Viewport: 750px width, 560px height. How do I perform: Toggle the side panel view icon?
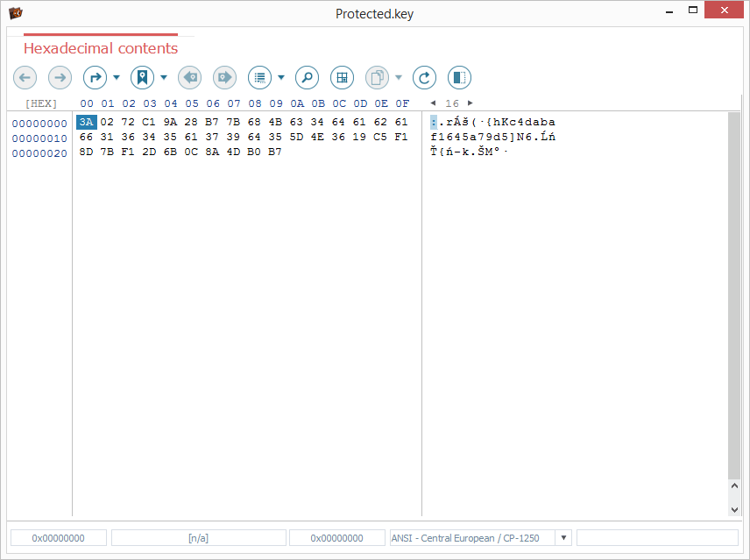click(459, 78)
